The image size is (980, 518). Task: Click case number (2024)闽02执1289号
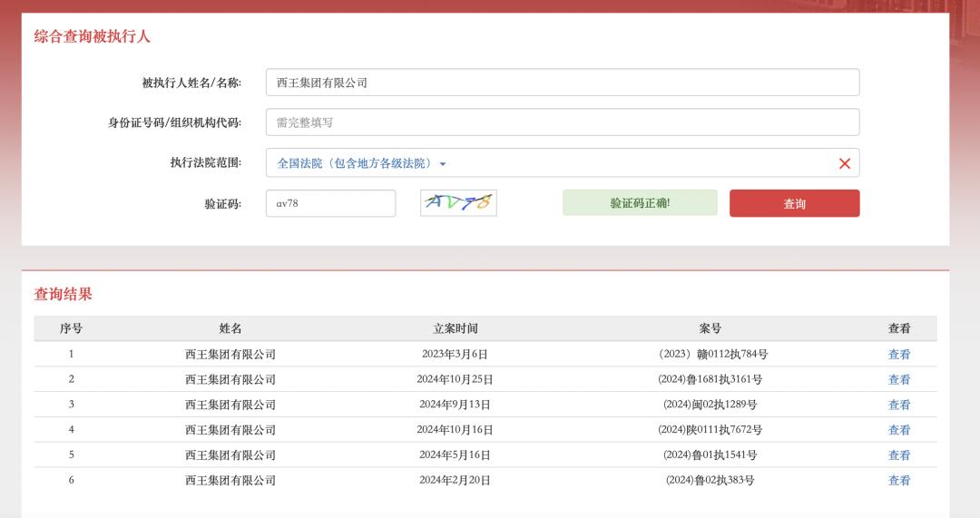pos(710,405)
